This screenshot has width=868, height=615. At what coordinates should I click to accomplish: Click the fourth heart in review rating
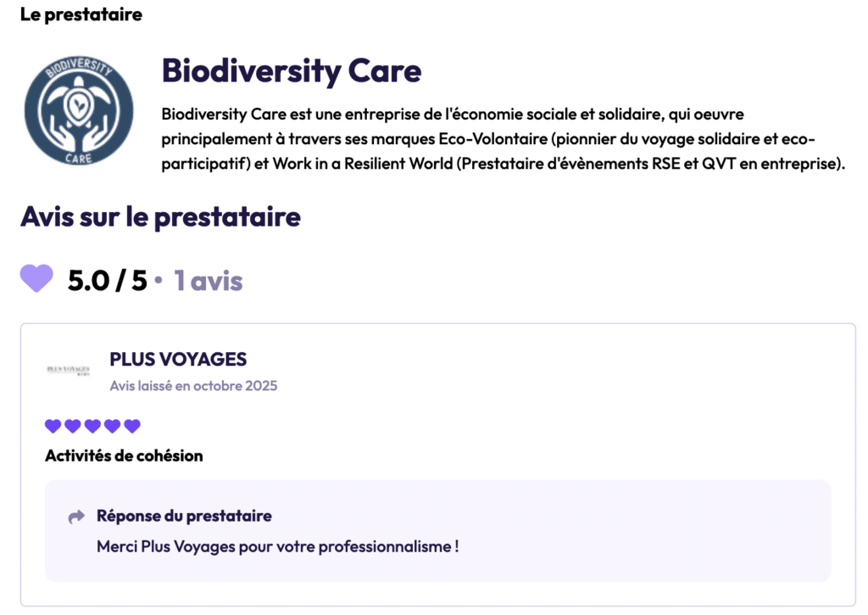[112, 426]
